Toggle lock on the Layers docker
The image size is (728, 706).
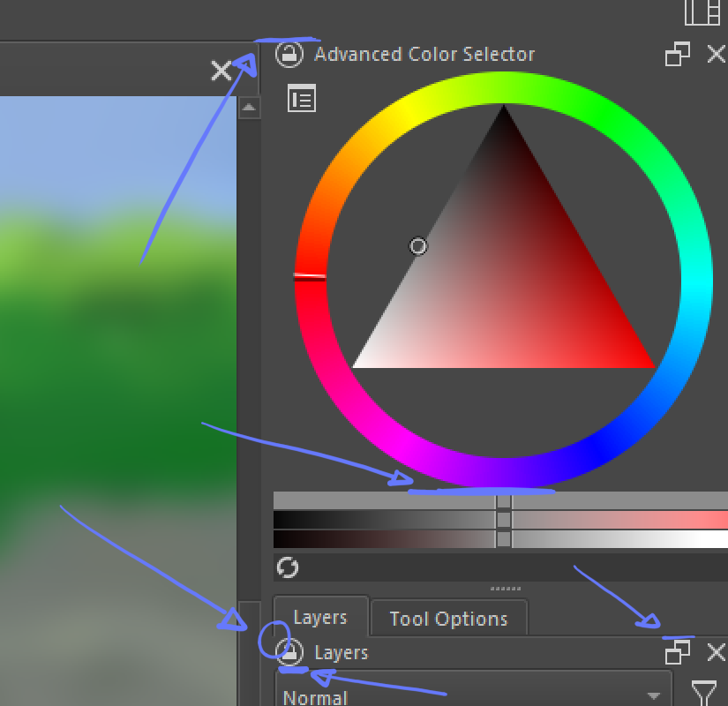click(x=289, y=652)
